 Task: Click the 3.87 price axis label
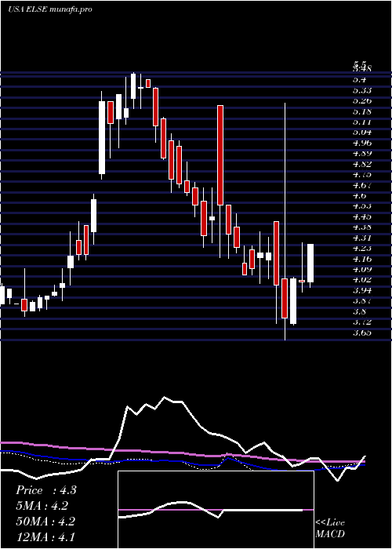(362, 300)
